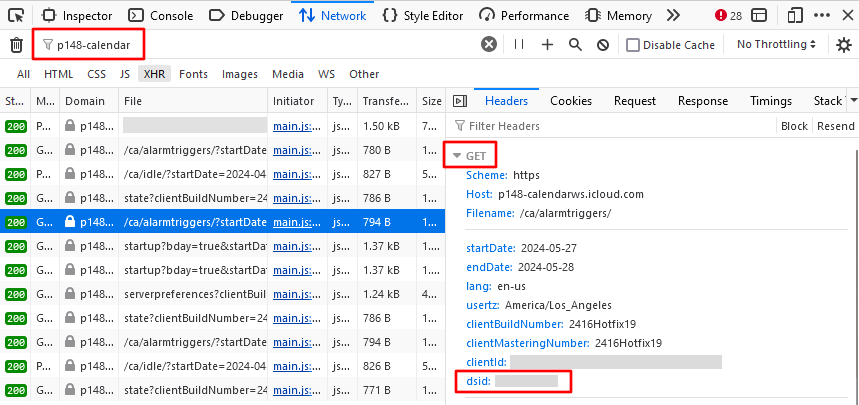Open the Performance panel

[x=524, y=15]
